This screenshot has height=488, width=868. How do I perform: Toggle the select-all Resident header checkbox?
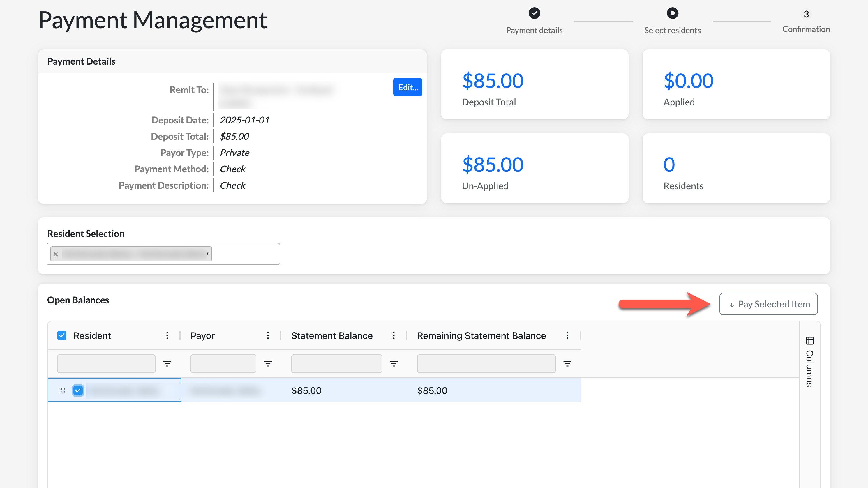[62, 335]
